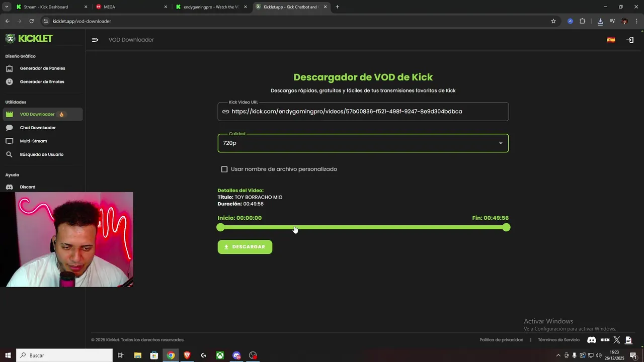Viewport: 644px width, 362px height.
Task: Open OBS Studio from the taskbar
Action: (253, 355)
